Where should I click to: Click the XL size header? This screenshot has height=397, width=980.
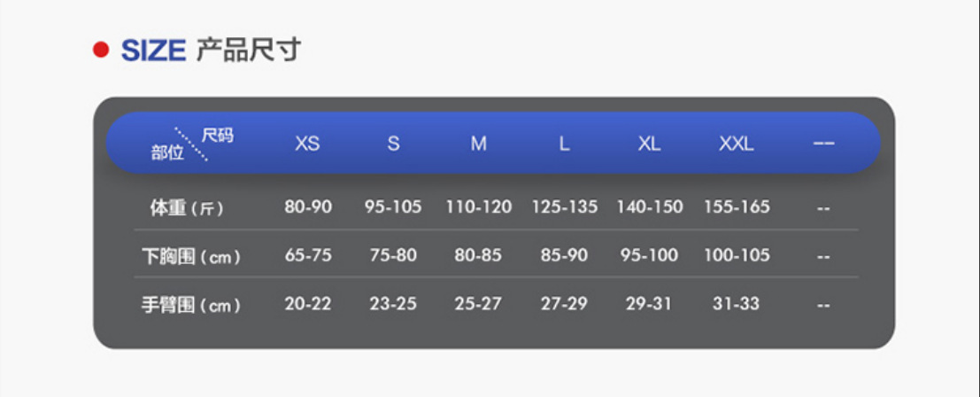click(649, 144)
